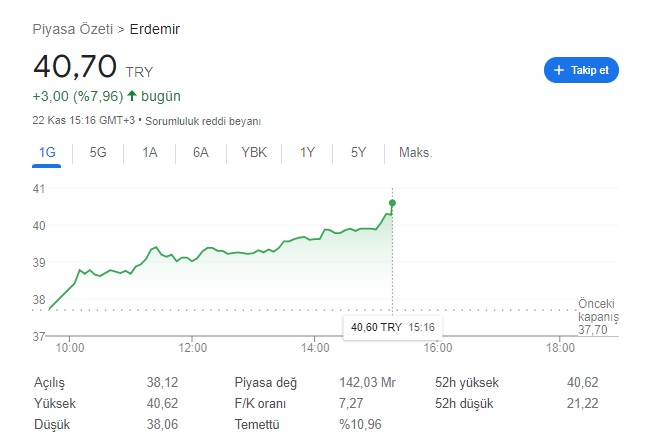Select the Maks. range tab
Image resolution: width=656 pixels, height=437 pixels.
tap(415, 153)
